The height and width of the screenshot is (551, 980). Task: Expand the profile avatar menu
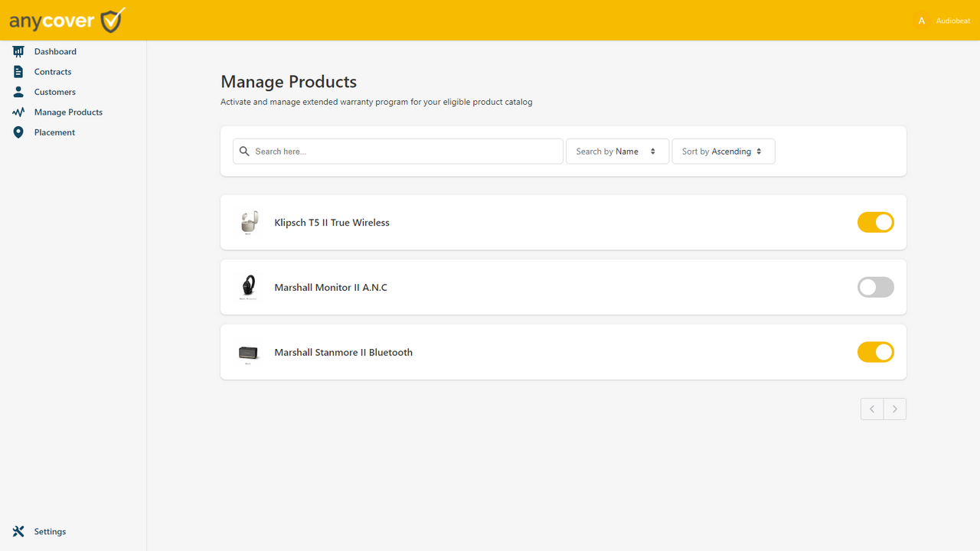pos(922,21)
